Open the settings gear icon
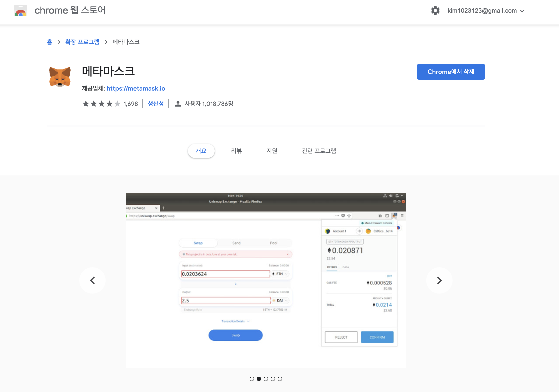This screenshot has height=392, width=559. pyautogui.click(x=435, y=11)
